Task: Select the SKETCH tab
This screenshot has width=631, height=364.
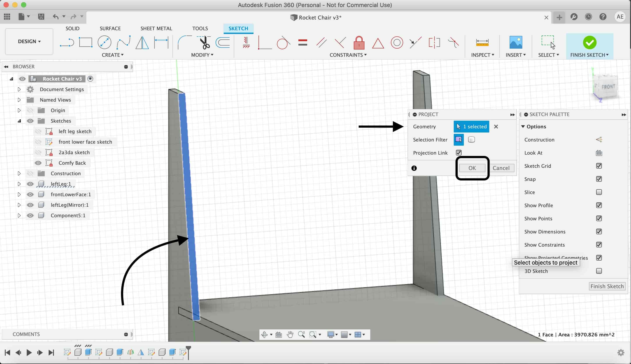Action: (x=238, y=28)
